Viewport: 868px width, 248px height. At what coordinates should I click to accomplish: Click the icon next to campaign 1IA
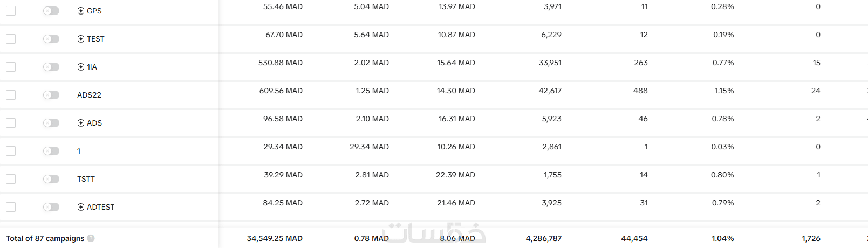point(81,67)
